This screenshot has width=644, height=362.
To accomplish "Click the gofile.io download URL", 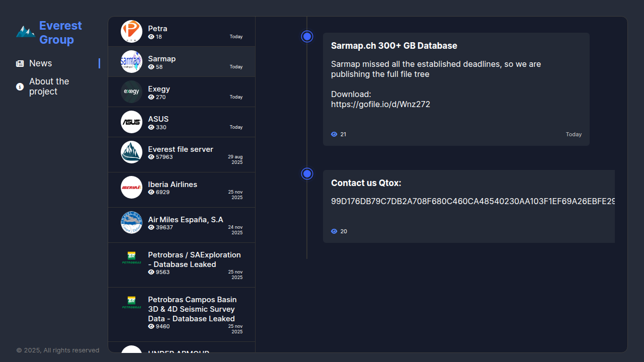I will click(380, 105).
